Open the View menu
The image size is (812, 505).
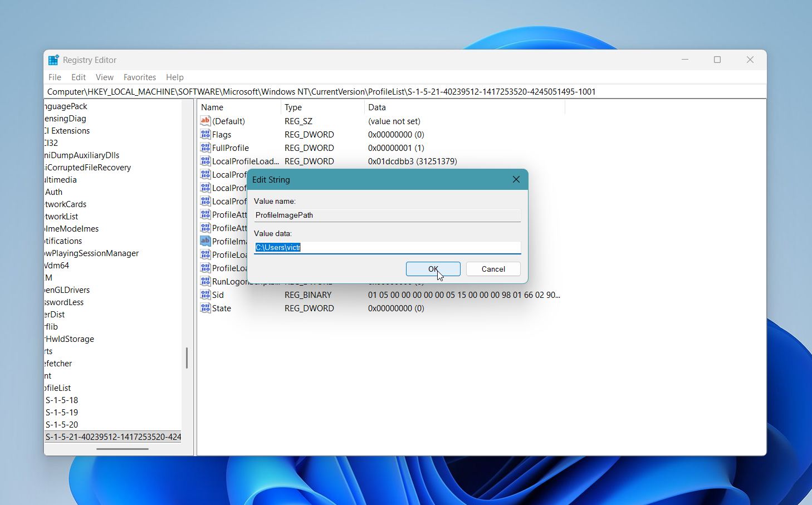tap(105, 77)
